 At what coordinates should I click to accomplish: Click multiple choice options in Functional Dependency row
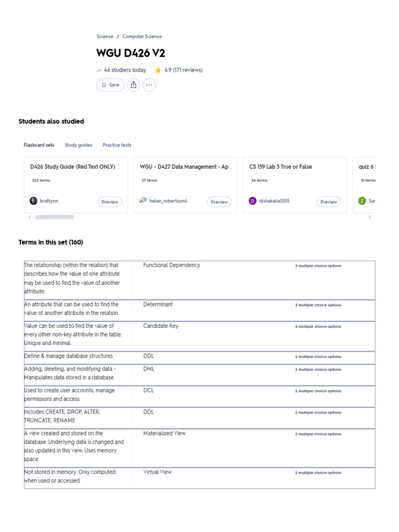pyautogui.click(x=318, y=265)
